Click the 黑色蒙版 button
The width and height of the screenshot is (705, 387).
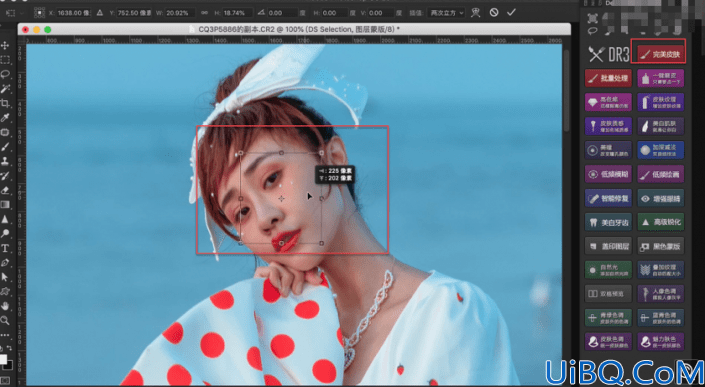coord(660,246)
